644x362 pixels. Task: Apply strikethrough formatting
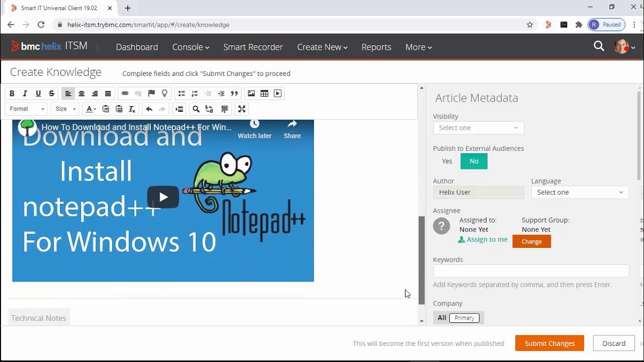tap(51, 94)
